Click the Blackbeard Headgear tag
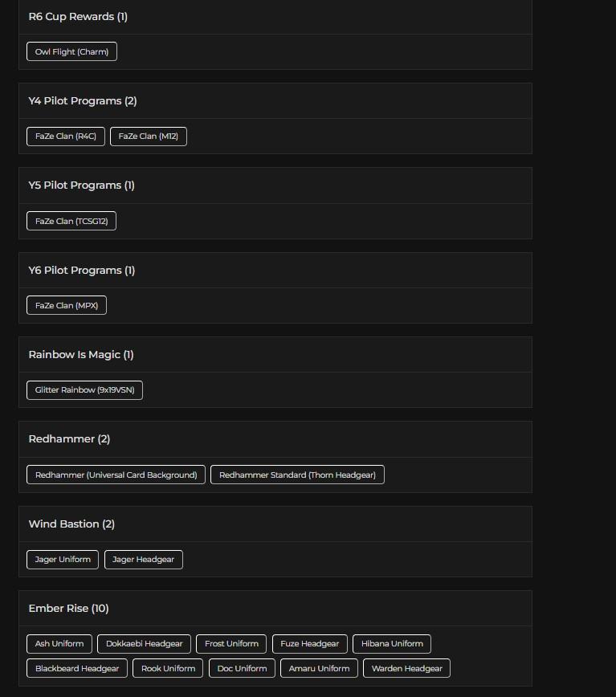Image resolution: width=616 pixels, height=697 pixels. pos(77,669)
